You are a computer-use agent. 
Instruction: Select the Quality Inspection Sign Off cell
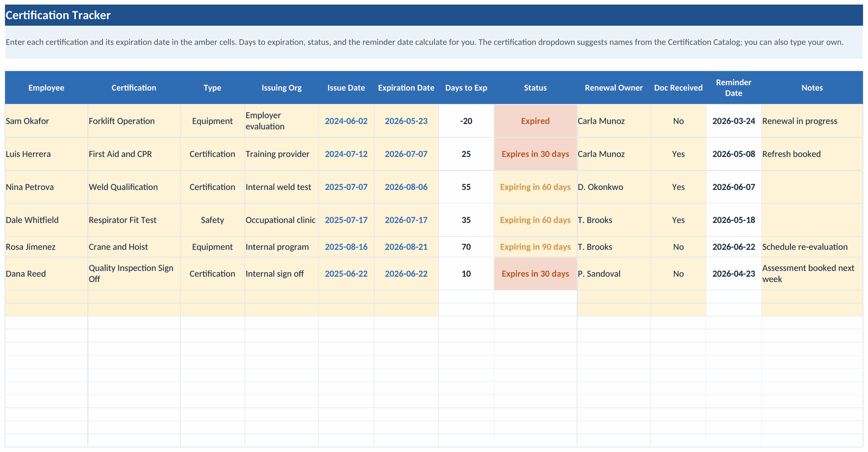[134, 273]
